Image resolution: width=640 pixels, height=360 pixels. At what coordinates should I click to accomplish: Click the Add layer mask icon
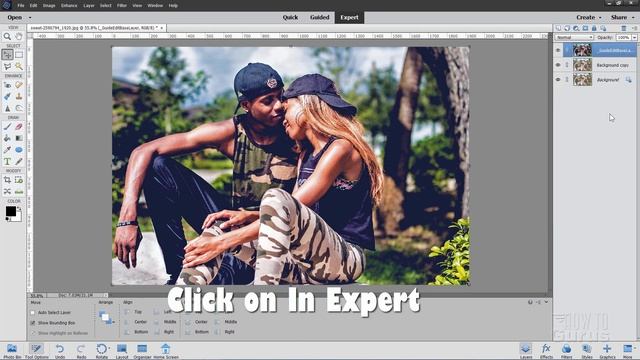tap(585, 28)
